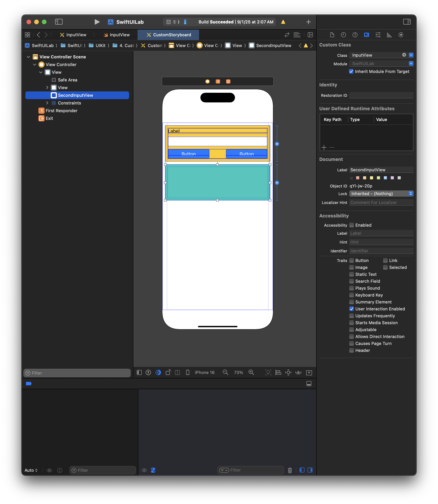Uncheck User Interaction Enabled trait

coord(352,309)
